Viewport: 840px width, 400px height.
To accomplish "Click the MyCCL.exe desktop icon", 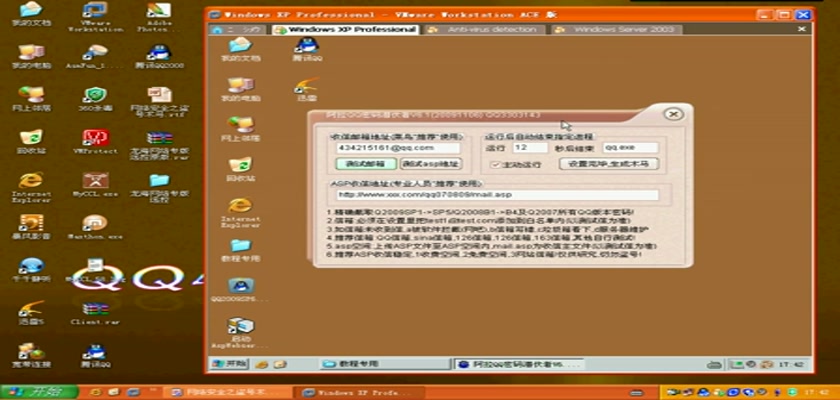I will point(95,181).
